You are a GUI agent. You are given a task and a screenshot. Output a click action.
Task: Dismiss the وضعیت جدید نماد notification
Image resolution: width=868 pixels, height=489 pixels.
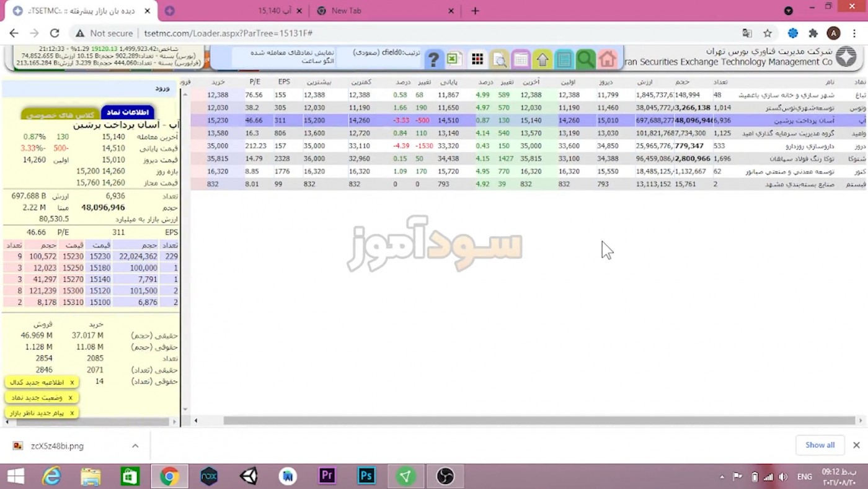click(x=70, y=398)
